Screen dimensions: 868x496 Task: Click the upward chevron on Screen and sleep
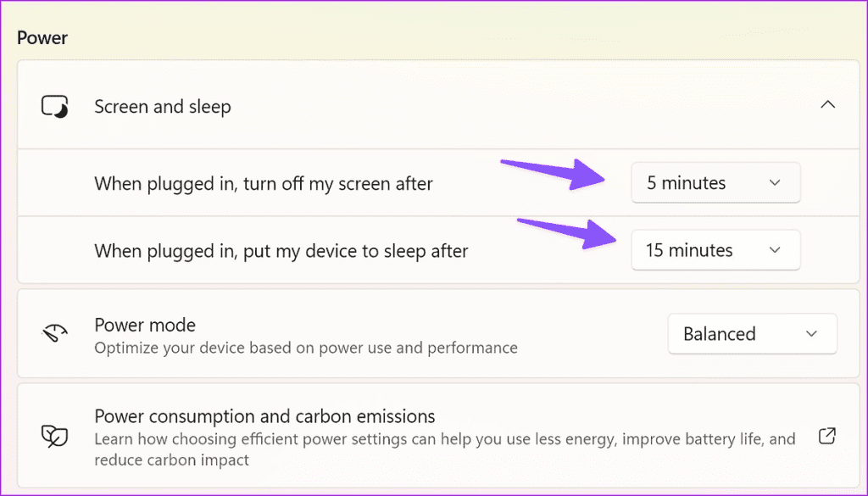coord(828,103)
